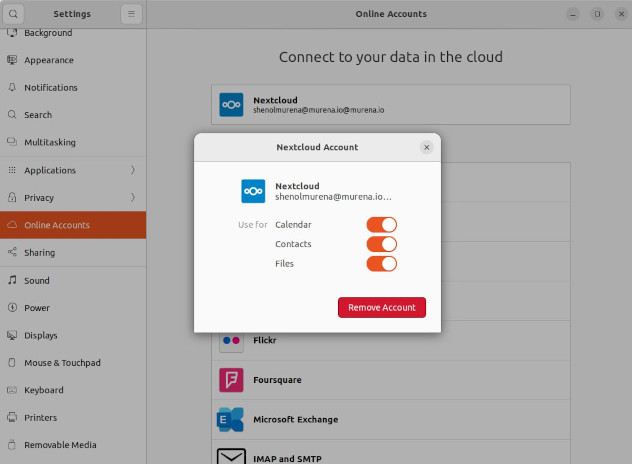The image size is (632, 464).
Task: Click the Nextcloud logo in the dialog
Action: pyautogui.click(x=253, y=191)
